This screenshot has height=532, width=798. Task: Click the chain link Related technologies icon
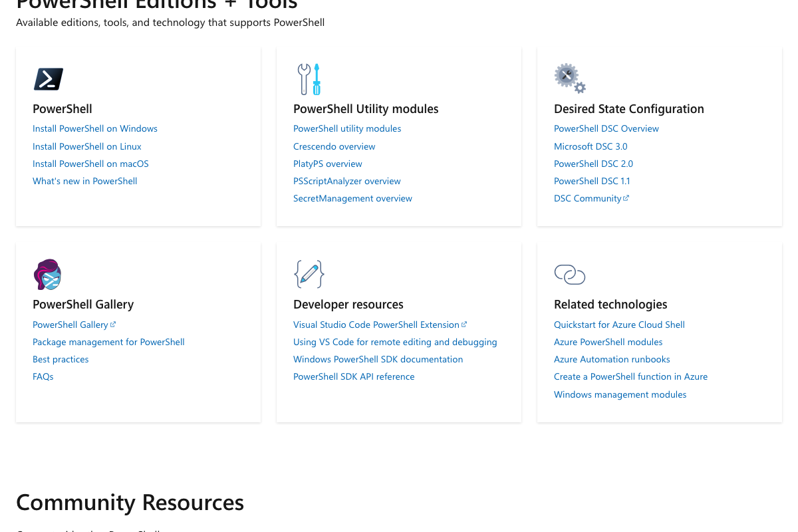[570, 274]
